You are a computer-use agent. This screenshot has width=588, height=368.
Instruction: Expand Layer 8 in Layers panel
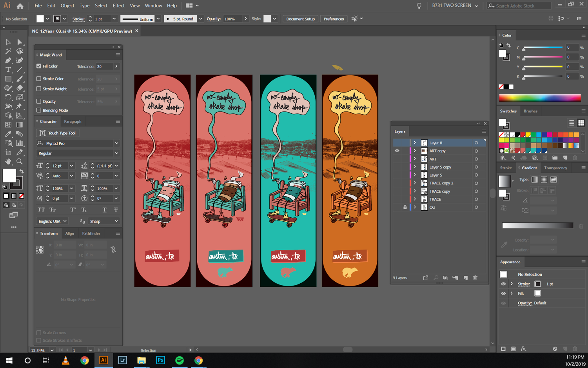[415, 143]
